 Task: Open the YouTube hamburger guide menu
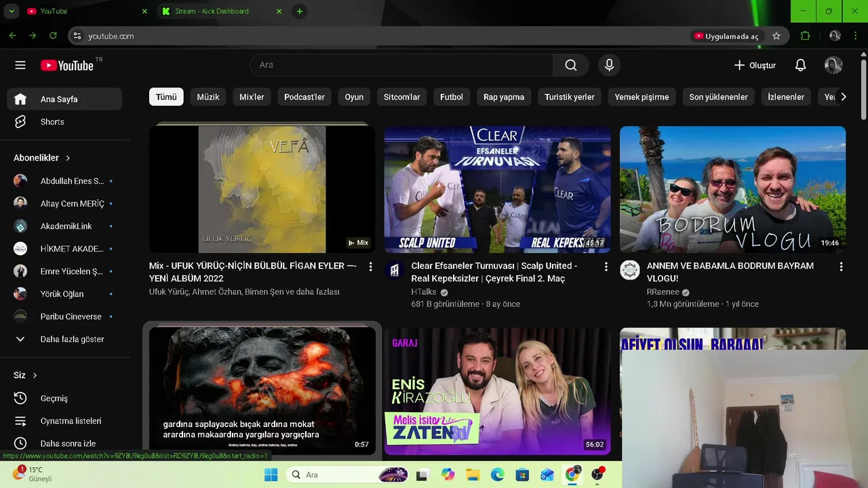(x=20, y=65)
